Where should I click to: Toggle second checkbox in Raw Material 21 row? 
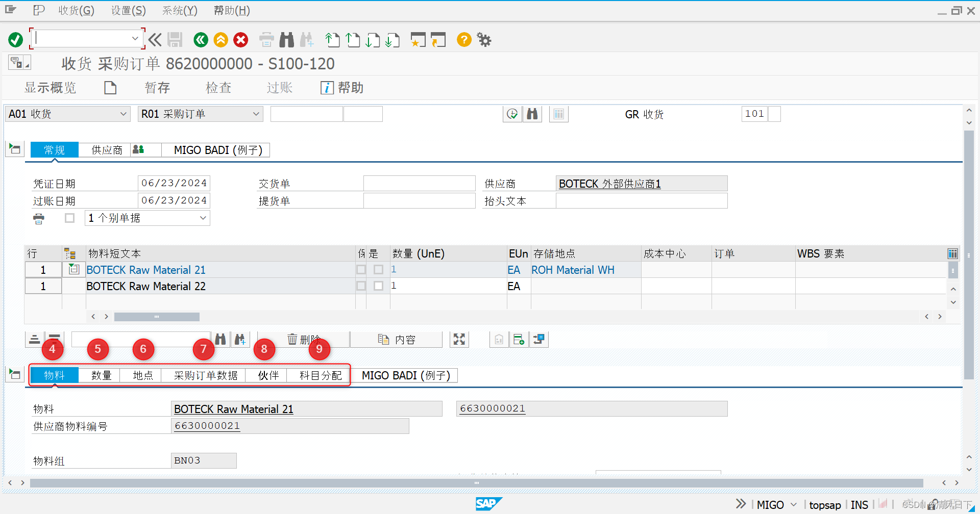click(378, 270)
